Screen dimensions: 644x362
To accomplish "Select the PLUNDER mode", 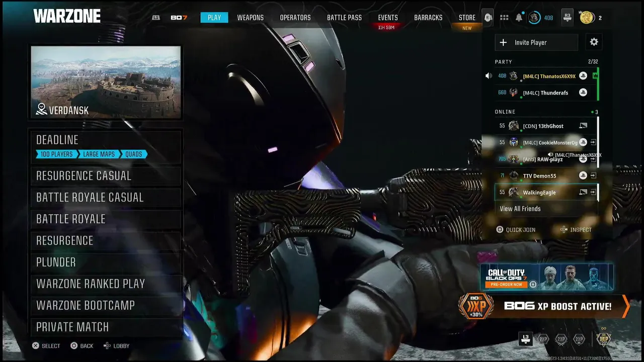I will pos(106,262).
